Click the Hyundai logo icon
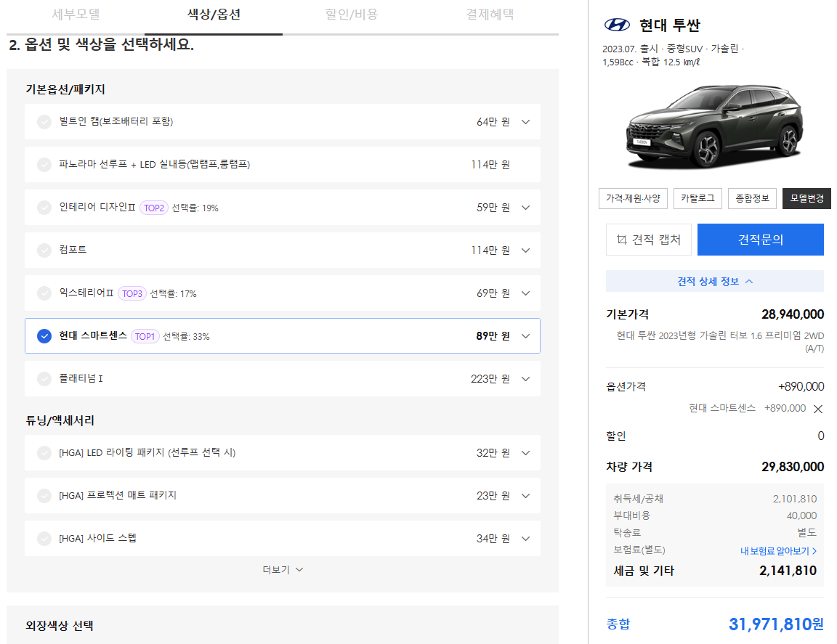 click(x=617, y=25)
